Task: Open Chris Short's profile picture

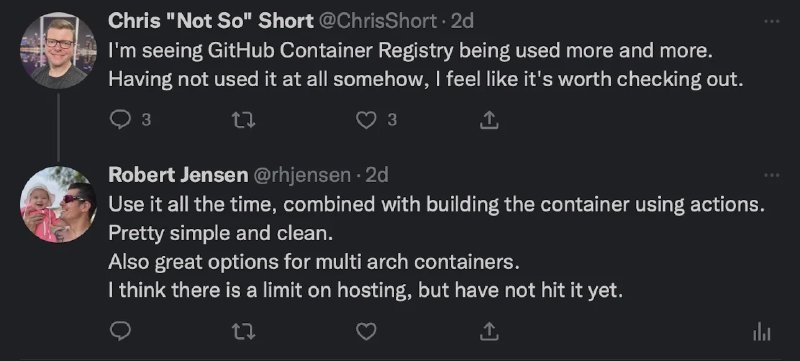Action: tap(58, 50)
